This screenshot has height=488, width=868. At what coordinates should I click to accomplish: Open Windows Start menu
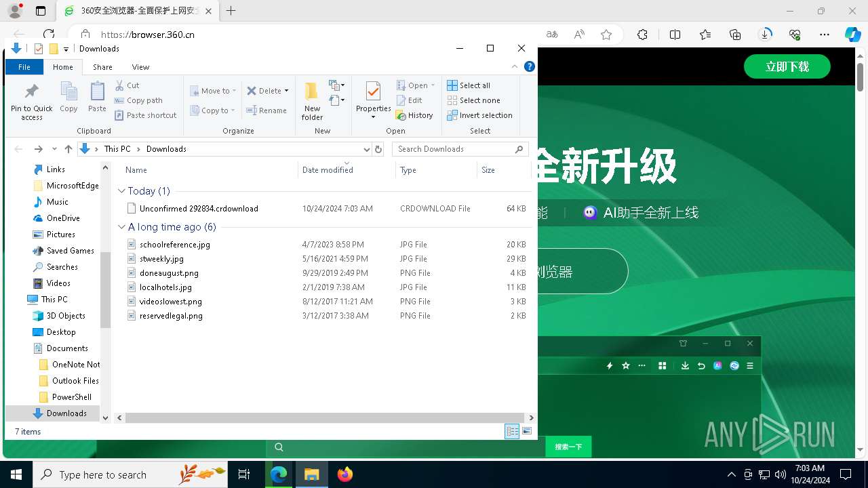click(x=16, y=474)
